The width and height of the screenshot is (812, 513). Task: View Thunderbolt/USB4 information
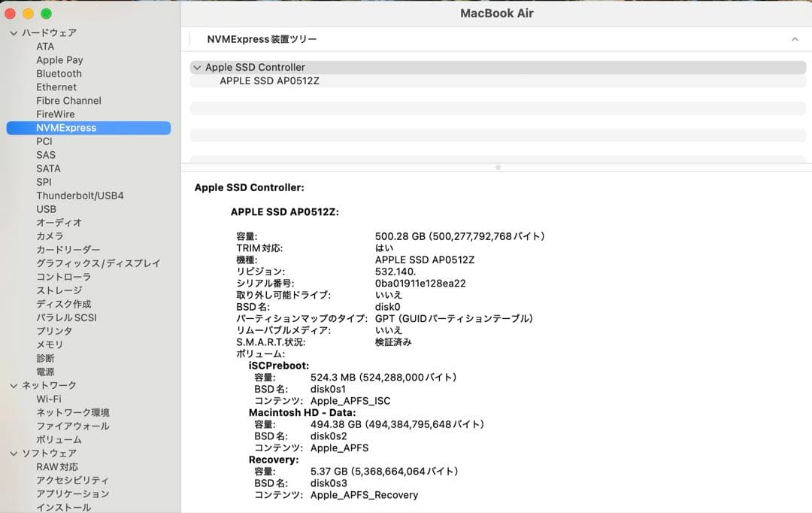tap(81, 195)
